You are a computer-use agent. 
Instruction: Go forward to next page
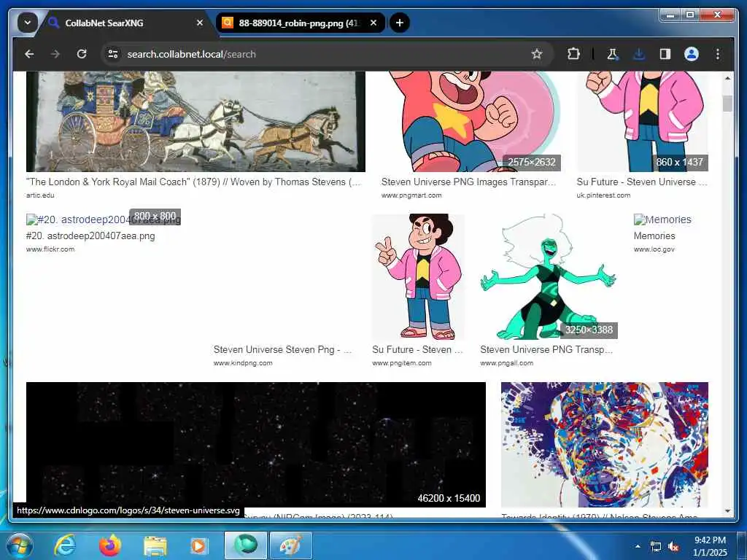click(55, 54)
